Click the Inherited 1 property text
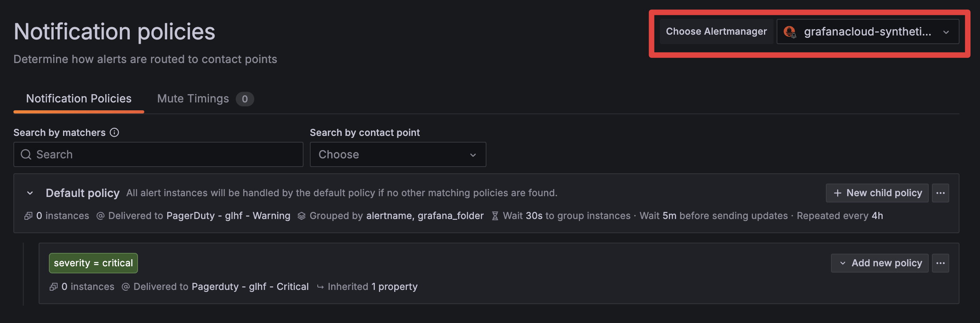The height and width of the screenshot is (323, 980). pos(373,287)
